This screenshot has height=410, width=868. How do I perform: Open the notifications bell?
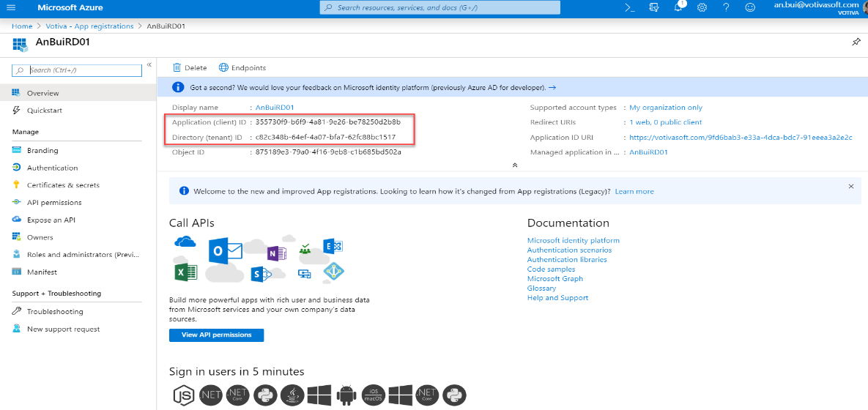[678, 8]
